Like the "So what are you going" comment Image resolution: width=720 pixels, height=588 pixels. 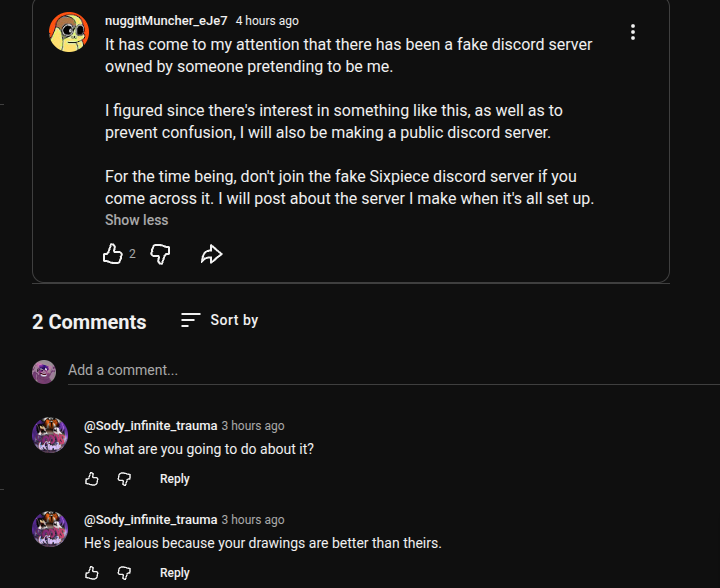(x=92, y=479)
